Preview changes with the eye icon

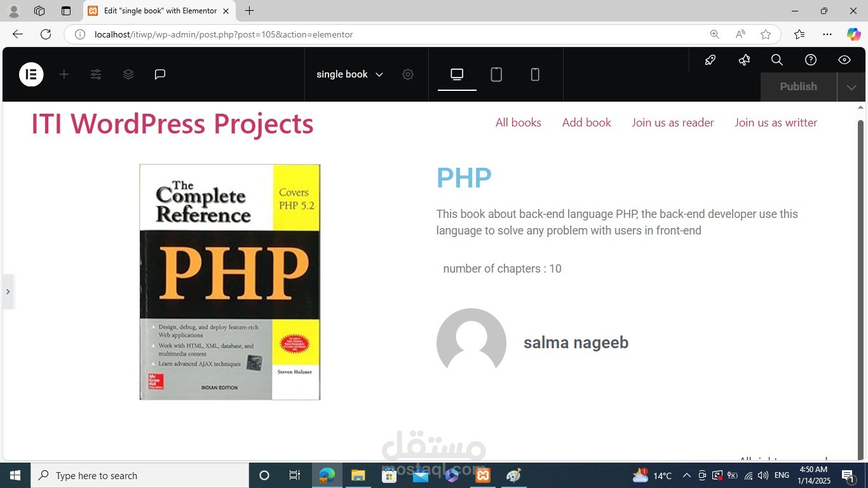pos(844,60)
